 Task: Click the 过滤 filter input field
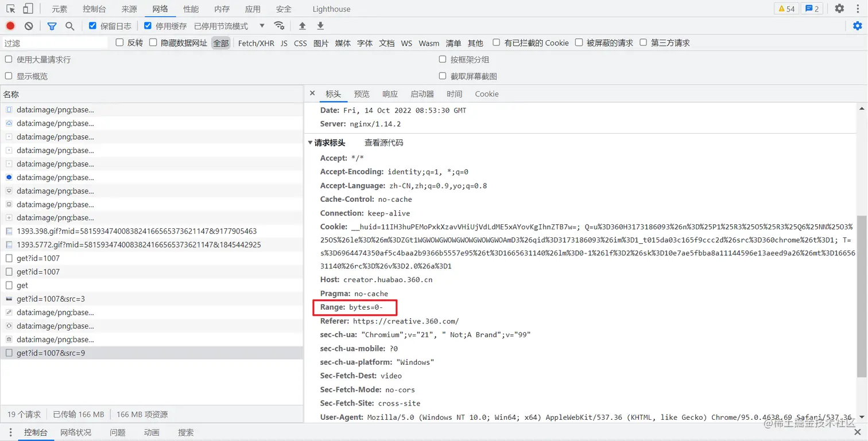tap(55, 43)
